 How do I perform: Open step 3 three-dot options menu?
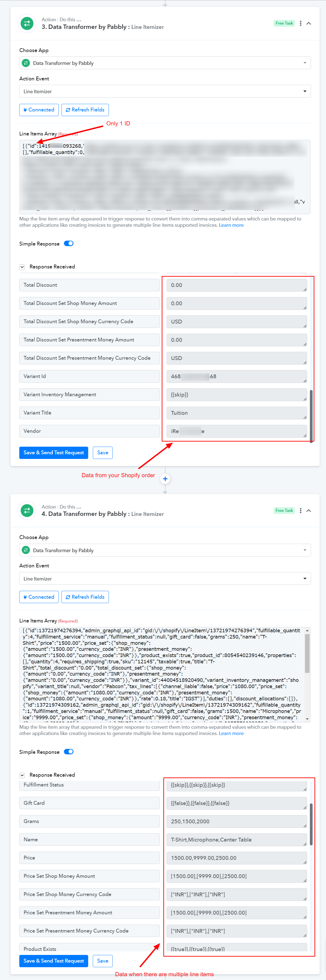point(300,23)
